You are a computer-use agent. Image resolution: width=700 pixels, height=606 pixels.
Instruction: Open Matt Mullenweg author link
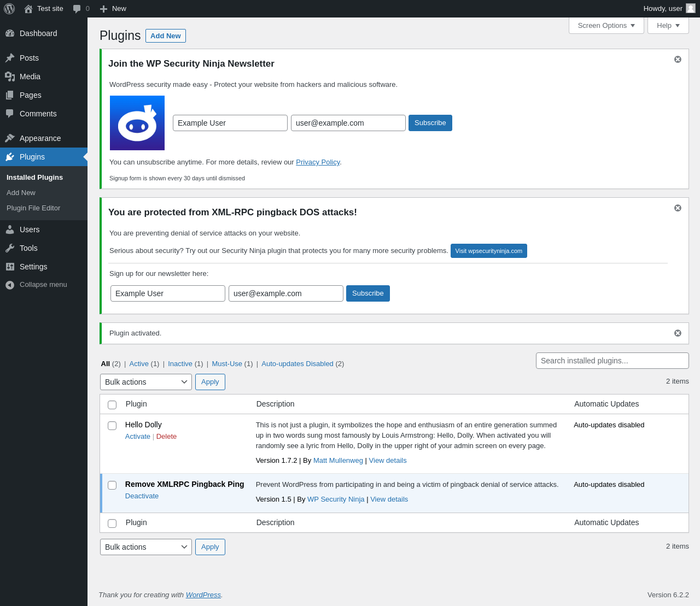point(338,461)
